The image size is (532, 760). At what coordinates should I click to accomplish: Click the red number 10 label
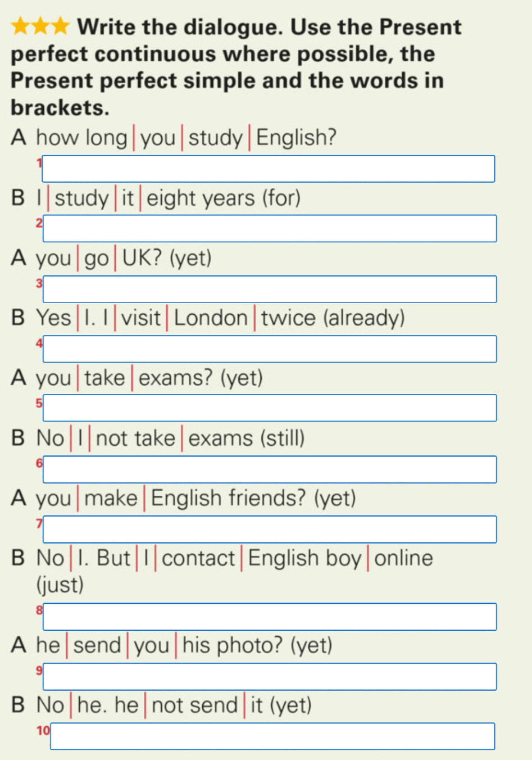pyautogui.click(x=43, y=731)
